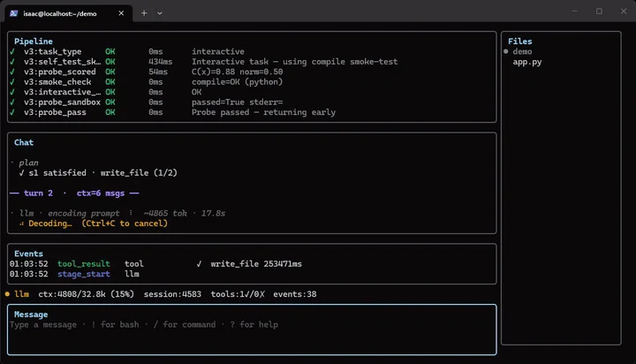This screenshot has width=636, height=364.
Task: Select the isaac@localhost:~/demo tab
Action: point(68,13)
